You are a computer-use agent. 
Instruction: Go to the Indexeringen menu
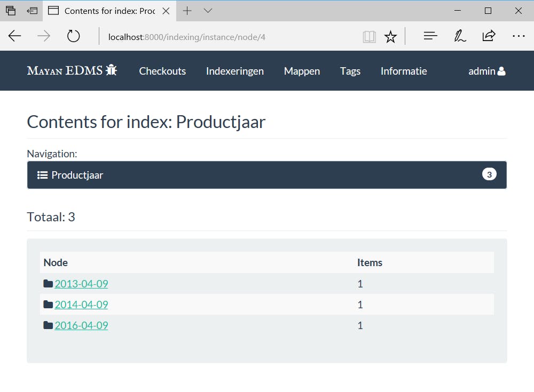pyautogui.click(x=235, y=71)
